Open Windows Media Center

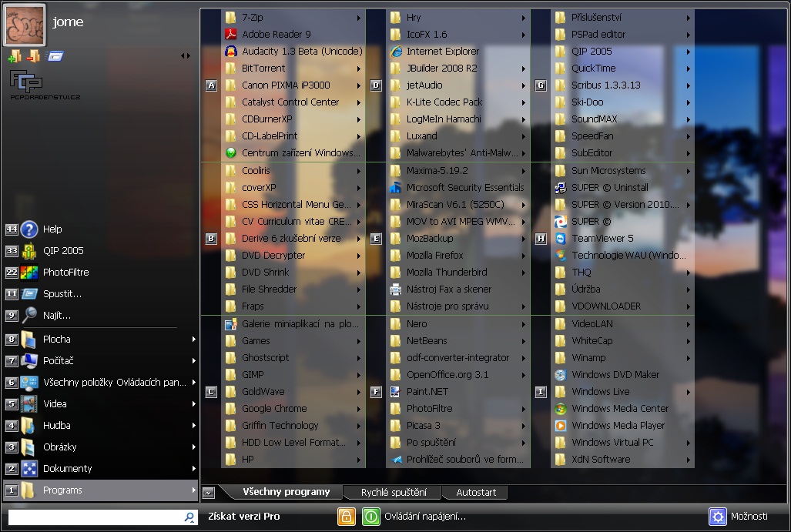[622, 409]
